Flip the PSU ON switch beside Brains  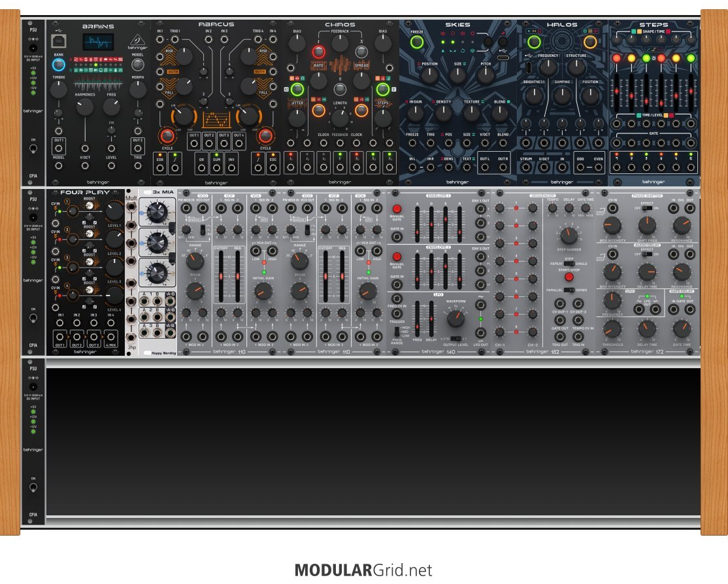pyautogui.click(x=33, y=148)
